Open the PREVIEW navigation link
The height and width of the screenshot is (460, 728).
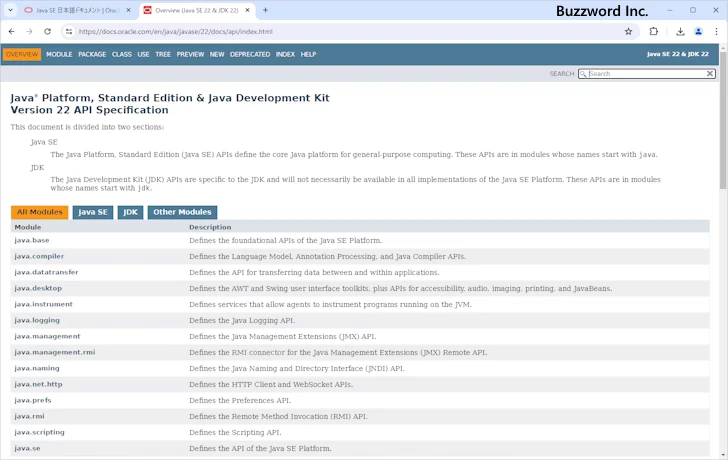(x=190, y=54)
